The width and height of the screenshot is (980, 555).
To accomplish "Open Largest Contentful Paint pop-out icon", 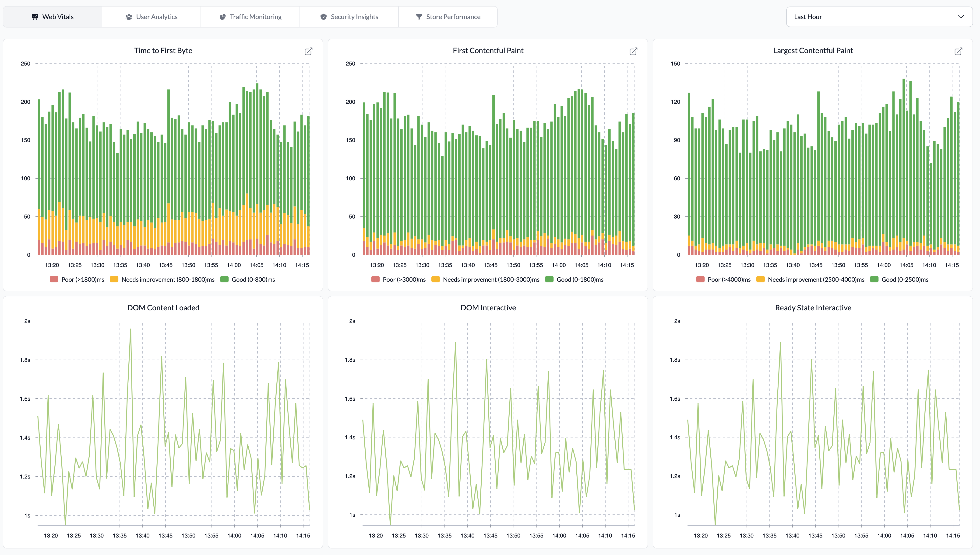I will pyautogui.click(x=958, y=52).
